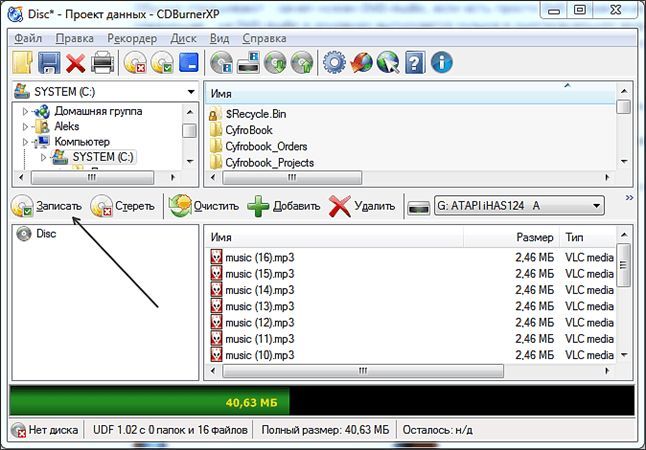Click the blue floppy save icon
646x450 pixels.
click(49, 63)
